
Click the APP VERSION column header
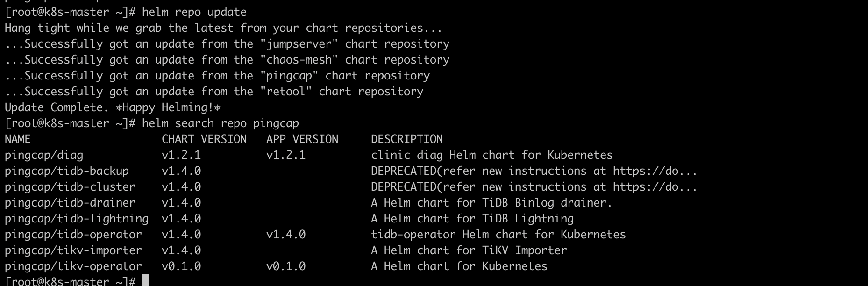[x=302, y=139]
